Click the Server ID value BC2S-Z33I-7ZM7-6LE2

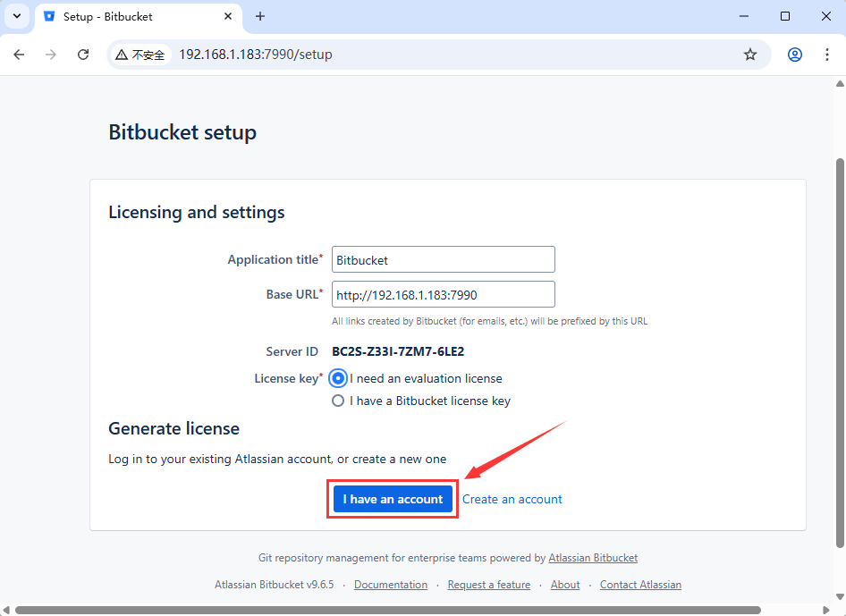pyautogui.click(x=398, y=351)
